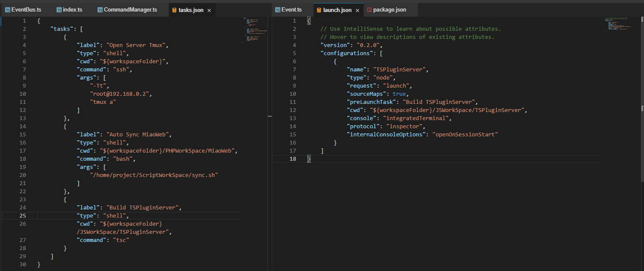Viewport: 644px width, 271px height.
Task: Click the JSON icon on the launch.json tab
Action: 318,9
